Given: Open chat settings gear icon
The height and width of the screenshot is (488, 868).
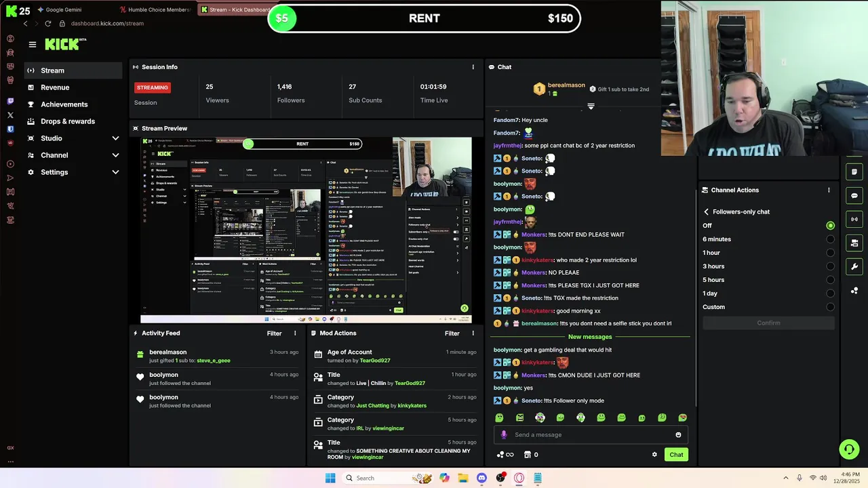Looking at the screenshot, I should pyautogui.click(x=654, y=455).
